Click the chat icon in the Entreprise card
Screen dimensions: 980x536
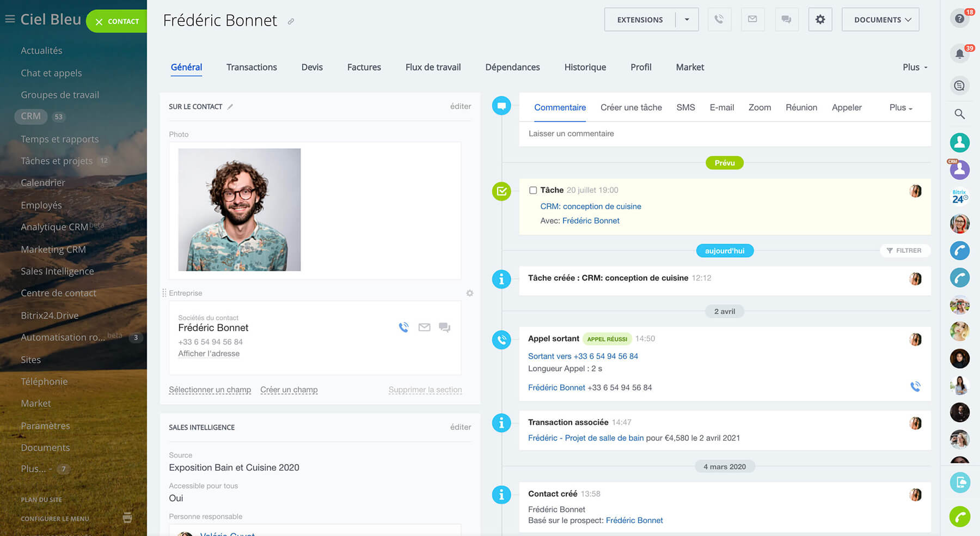pyautogui.click(x=445, y=327)
